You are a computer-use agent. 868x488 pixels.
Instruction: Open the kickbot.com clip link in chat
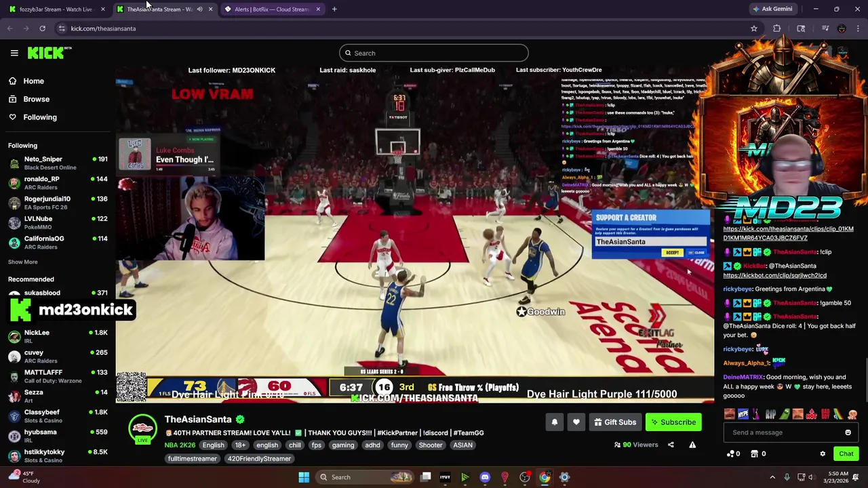click(x=774, y=275)
